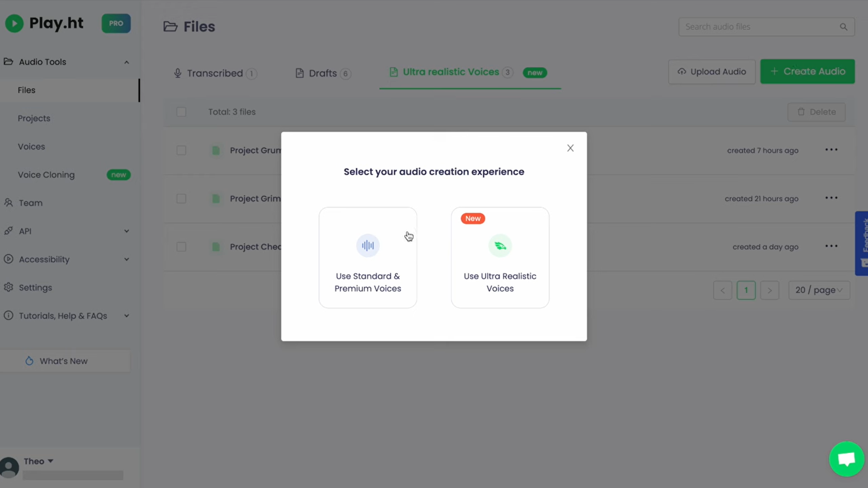Open the search audio files magnifier icon
868x488 pixels.
(843, 26)
